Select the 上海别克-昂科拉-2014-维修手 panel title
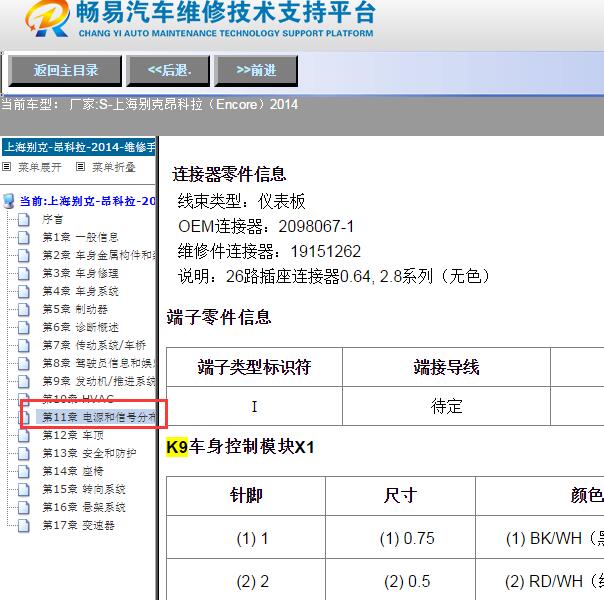This screenshot has height=600, width=604. [79, 147]
